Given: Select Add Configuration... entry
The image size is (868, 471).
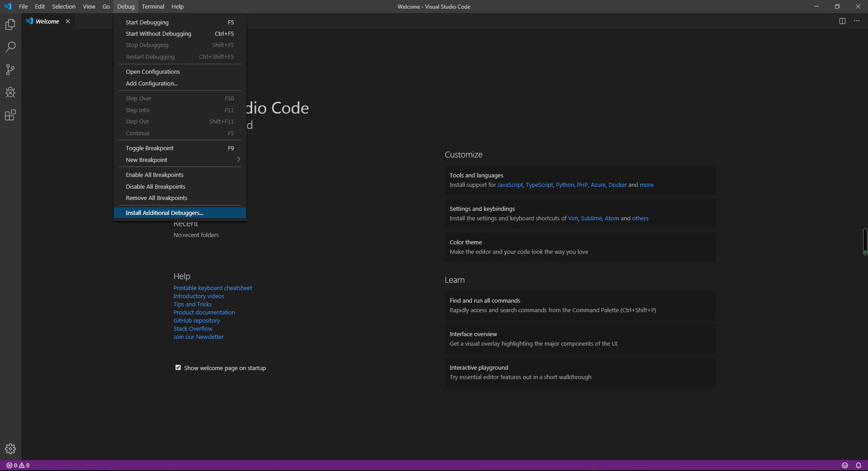Looking at the screenshot, I should click(180, 83).
